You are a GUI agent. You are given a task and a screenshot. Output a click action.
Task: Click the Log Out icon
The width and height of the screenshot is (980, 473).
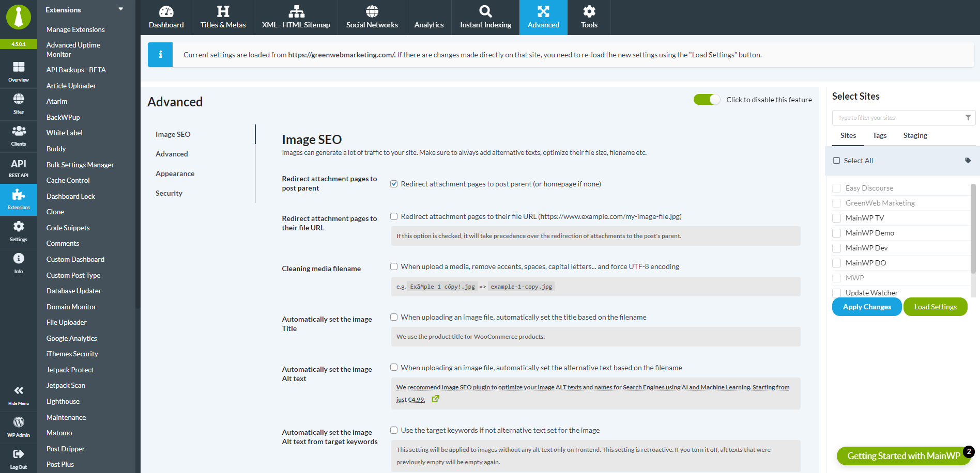tap(19, 454)
